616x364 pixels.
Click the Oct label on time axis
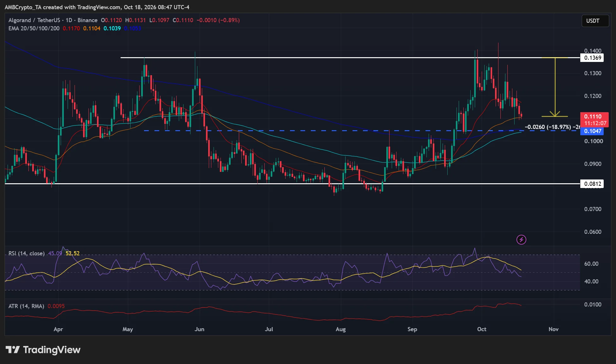point(482,329)
